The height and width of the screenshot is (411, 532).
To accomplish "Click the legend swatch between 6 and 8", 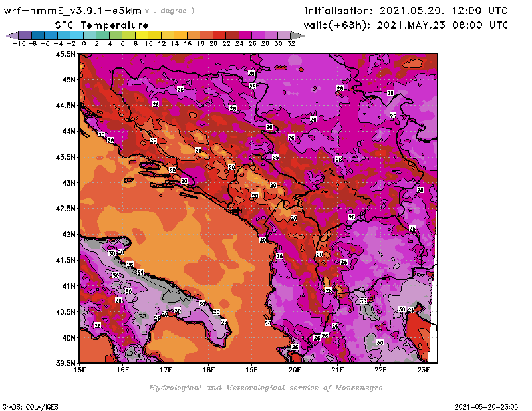I will coord(128,36).
